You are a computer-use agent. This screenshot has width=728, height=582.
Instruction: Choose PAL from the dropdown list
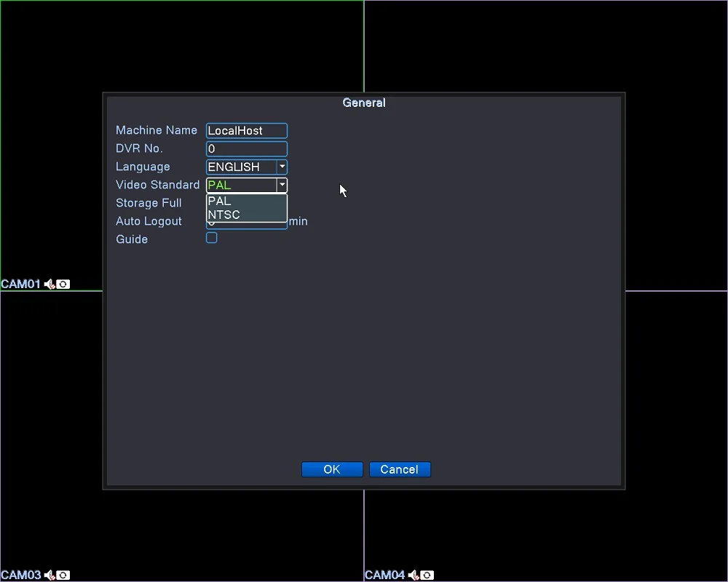click(x=247, y=202)
